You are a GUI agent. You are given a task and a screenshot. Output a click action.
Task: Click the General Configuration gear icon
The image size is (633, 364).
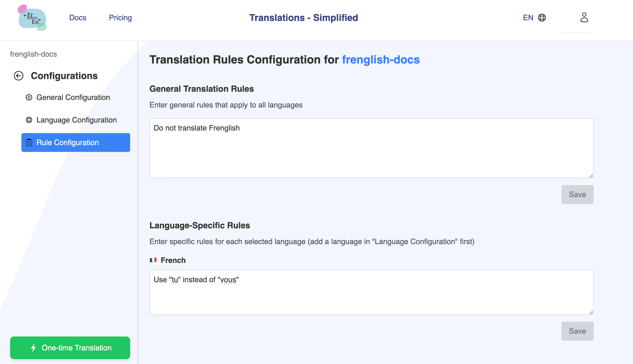[29, 97]
